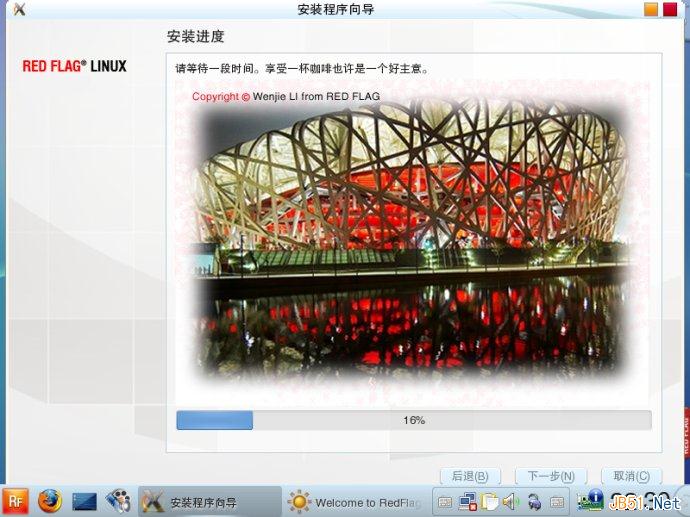Click the headset tray icon
Image resolution: width=690 pixels, height=517 pixels.
(x=534, y=502)
